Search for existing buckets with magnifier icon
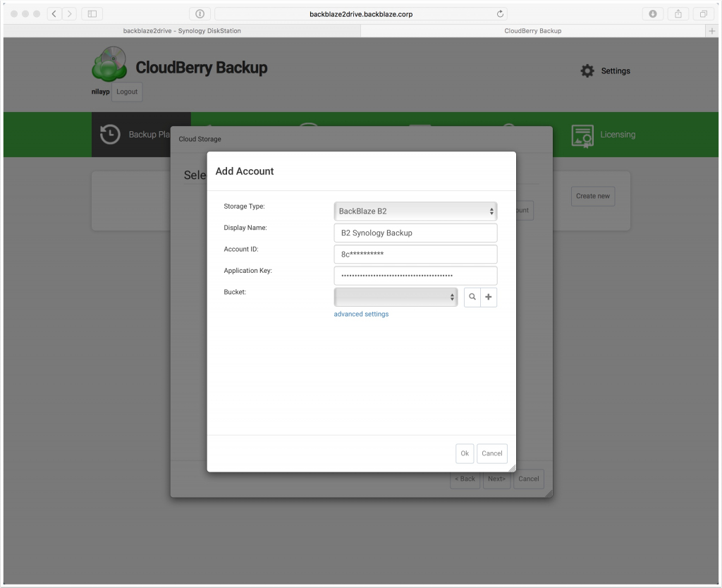Viewport: 722px width, 588px height. pyautogui.click(x=472, y=297)
